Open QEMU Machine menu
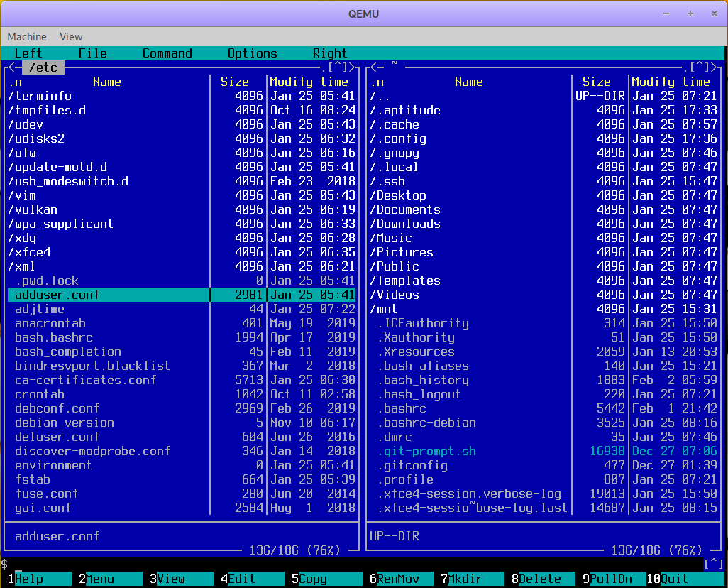Image resolution: width=728 pixels, height=588 pixels. (x=27, y=37)
